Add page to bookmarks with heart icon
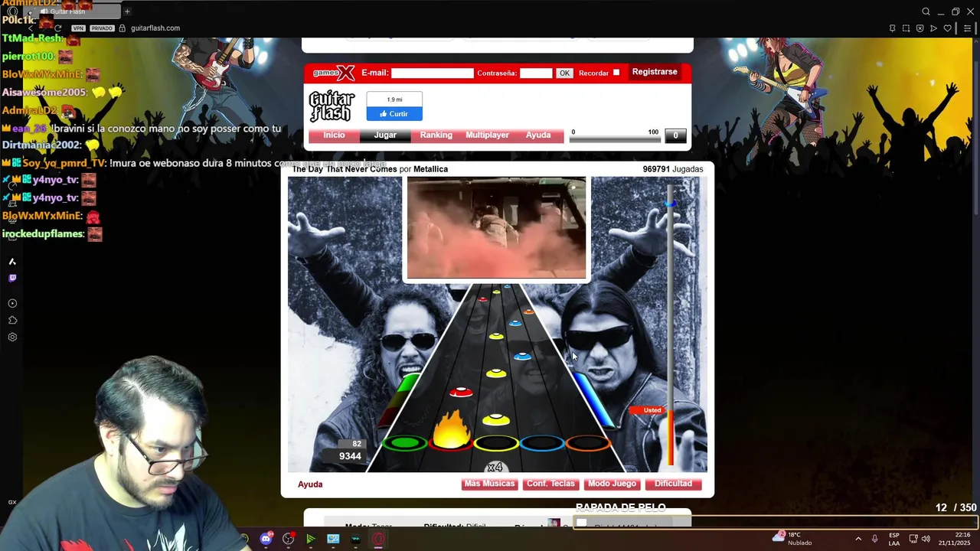 [948, 28]
